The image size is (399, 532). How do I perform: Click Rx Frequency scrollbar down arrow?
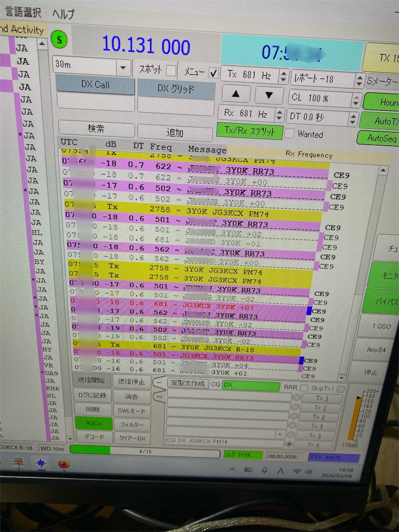(x=342, y=378)
